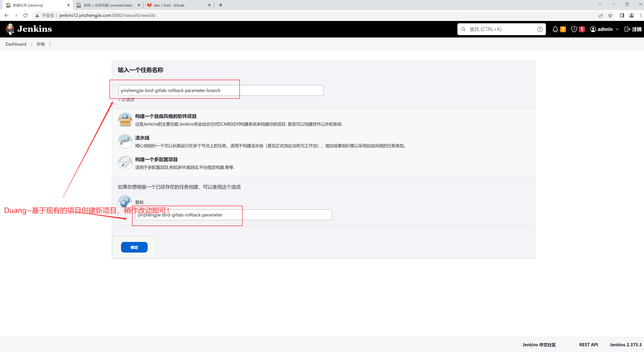Expand chevron after 所有 breadcrumb

(50, 44)
